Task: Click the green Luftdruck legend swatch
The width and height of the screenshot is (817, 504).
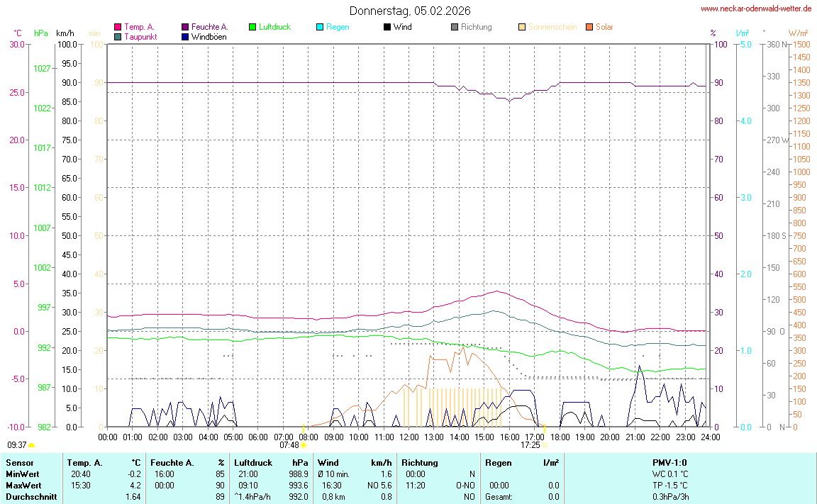Action: click(252, 27)
